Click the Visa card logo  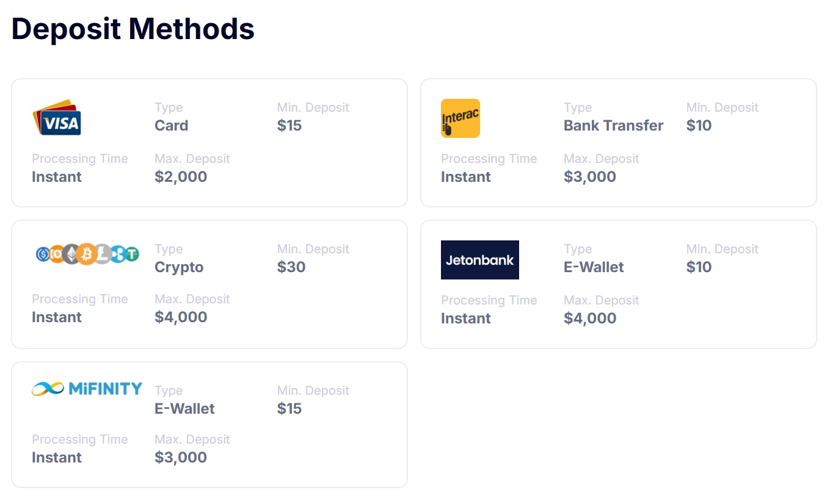click(57, 118)
